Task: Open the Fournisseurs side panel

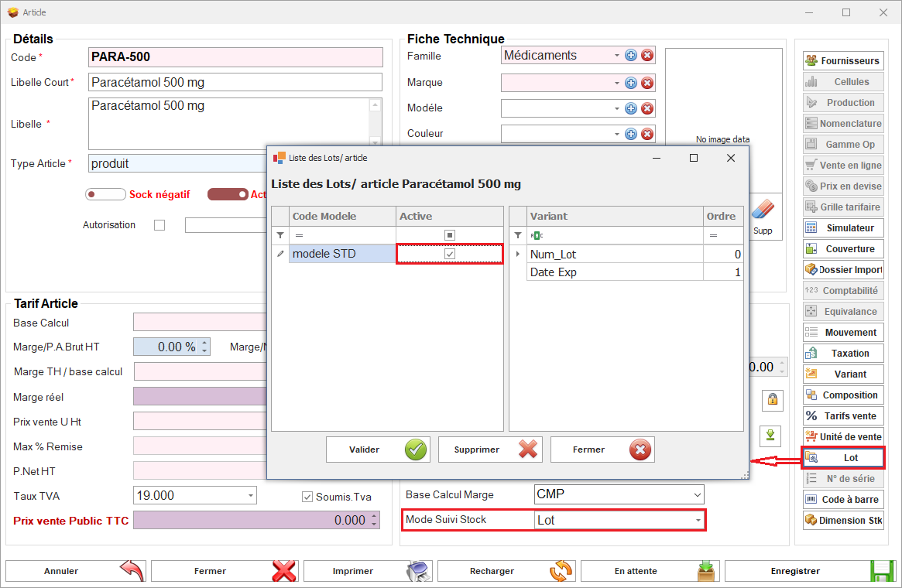Action: [x=843, y=60]
